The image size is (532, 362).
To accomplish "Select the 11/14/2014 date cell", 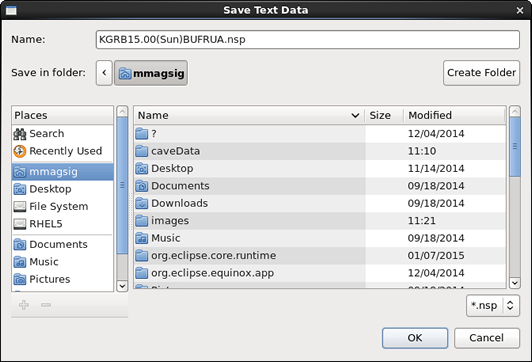I will tap(436, 169).
